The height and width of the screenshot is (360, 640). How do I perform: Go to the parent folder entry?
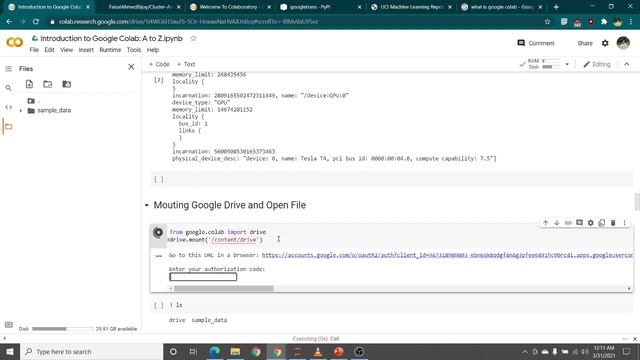pyautogui.click(x=33, y=101)
